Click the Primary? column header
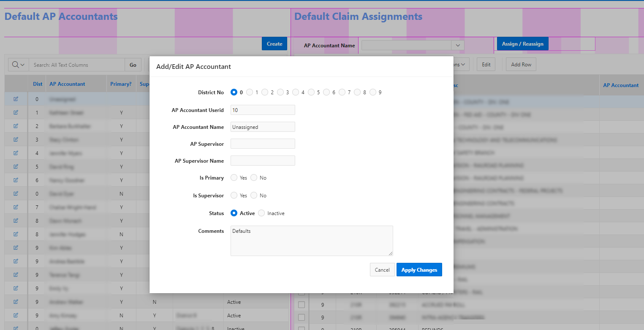 [x=121, y=84]
